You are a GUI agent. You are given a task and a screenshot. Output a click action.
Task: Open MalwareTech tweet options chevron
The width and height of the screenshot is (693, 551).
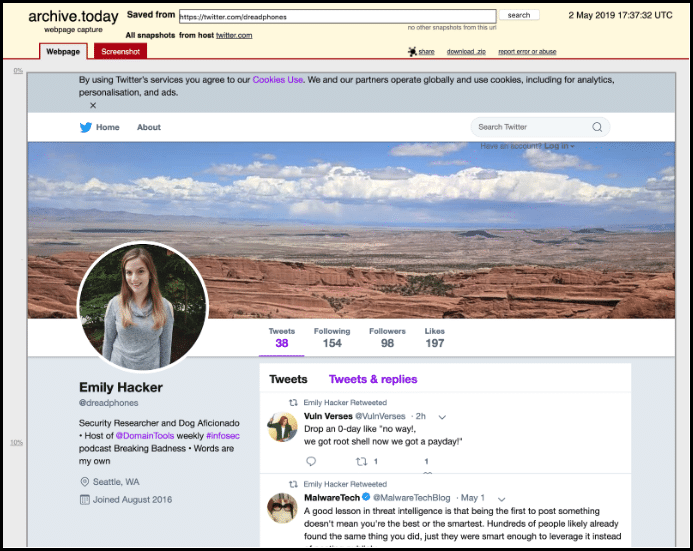coord(501,499)
